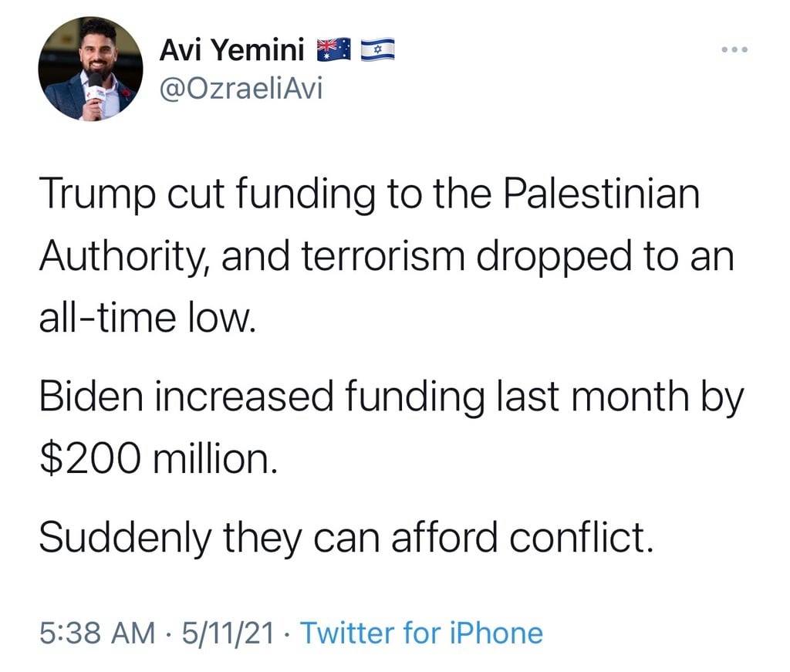Viewport: 790px width, 672px height.
Task: Open the Twitter for iPhone source link
Action: [420, 633]
